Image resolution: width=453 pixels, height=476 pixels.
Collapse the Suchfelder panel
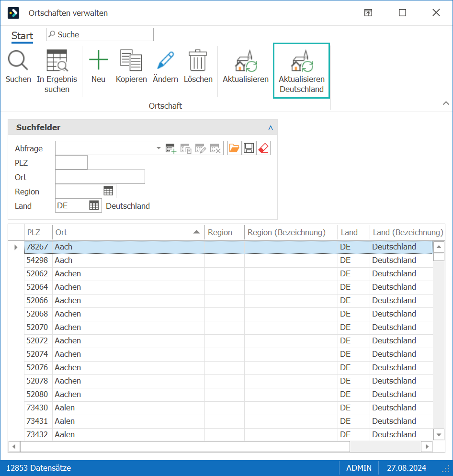pos(271,127)
